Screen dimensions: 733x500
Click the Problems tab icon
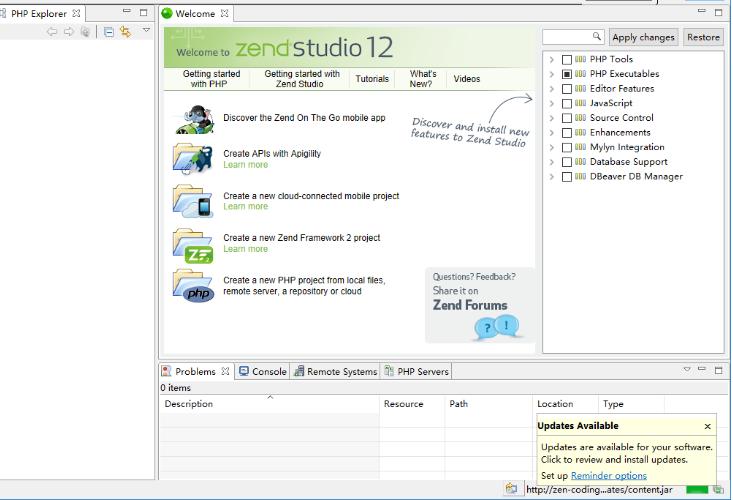tap(166, 371)
